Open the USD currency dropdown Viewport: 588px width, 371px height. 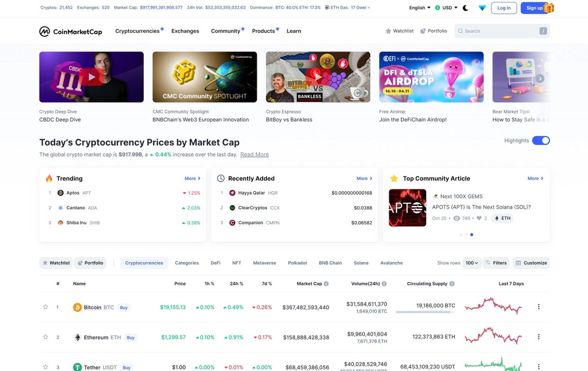pyautogui.click(x=450, y=8)
